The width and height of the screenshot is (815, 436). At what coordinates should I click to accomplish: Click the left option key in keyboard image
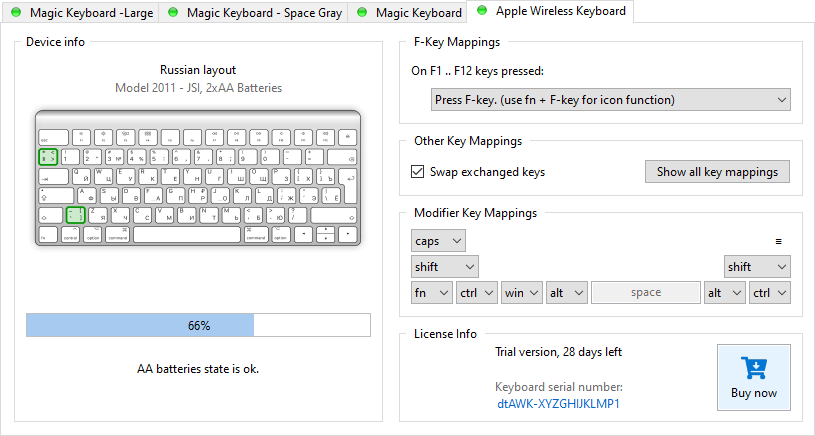93,234
